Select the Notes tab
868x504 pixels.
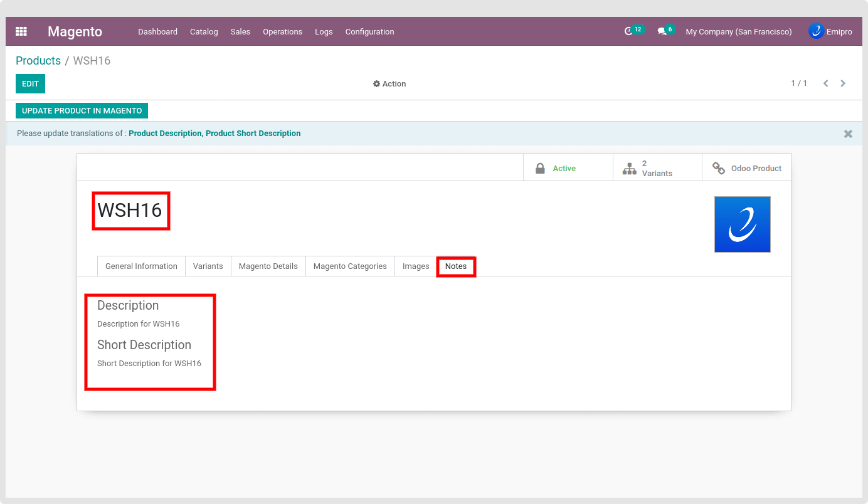point(456,266)
